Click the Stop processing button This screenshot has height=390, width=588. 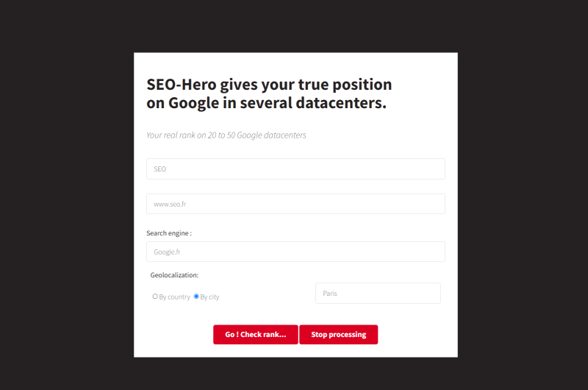click(x=339, y=335)
